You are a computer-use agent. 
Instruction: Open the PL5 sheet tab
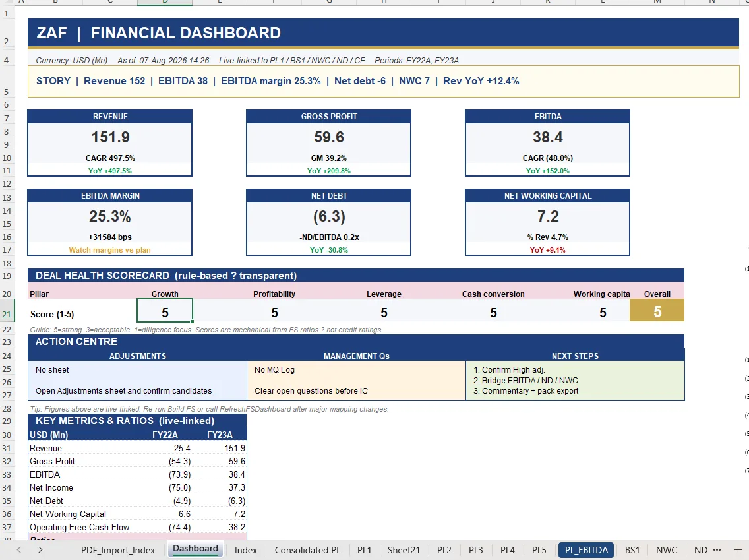click(x=539, y=550)
